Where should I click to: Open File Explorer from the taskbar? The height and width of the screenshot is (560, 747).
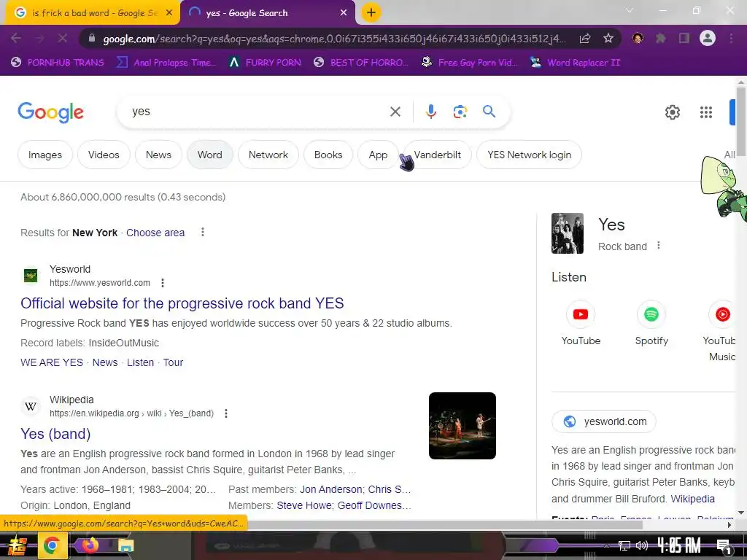tap(125, 545)
